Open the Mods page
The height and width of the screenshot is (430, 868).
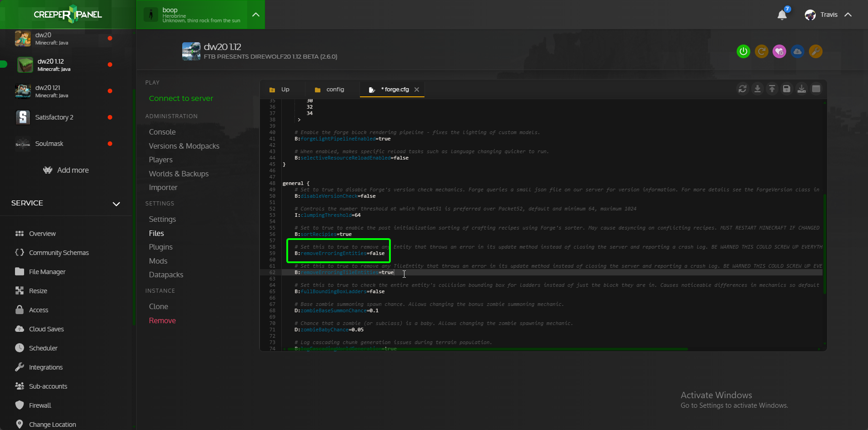click(158, 261)
